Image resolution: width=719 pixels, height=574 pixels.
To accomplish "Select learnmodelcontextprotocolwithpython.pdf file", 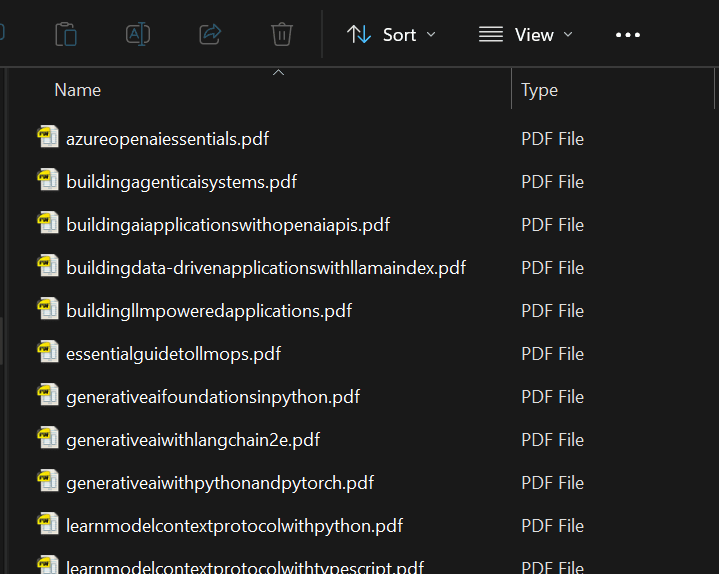I will click(x=234, y=526).
